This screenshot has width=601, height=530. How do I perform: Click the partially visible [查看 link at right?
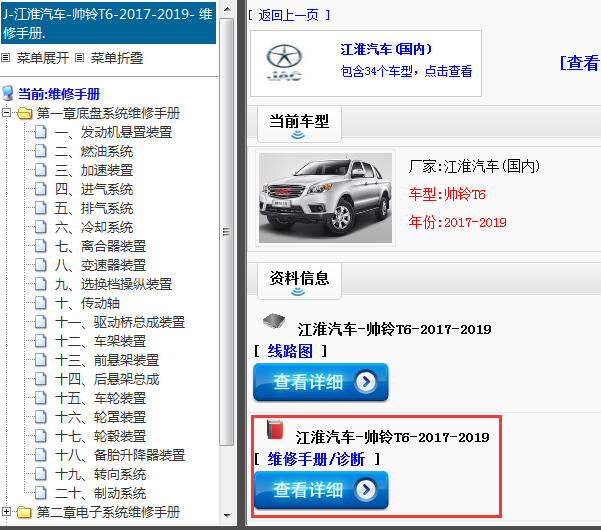[580, 63]
